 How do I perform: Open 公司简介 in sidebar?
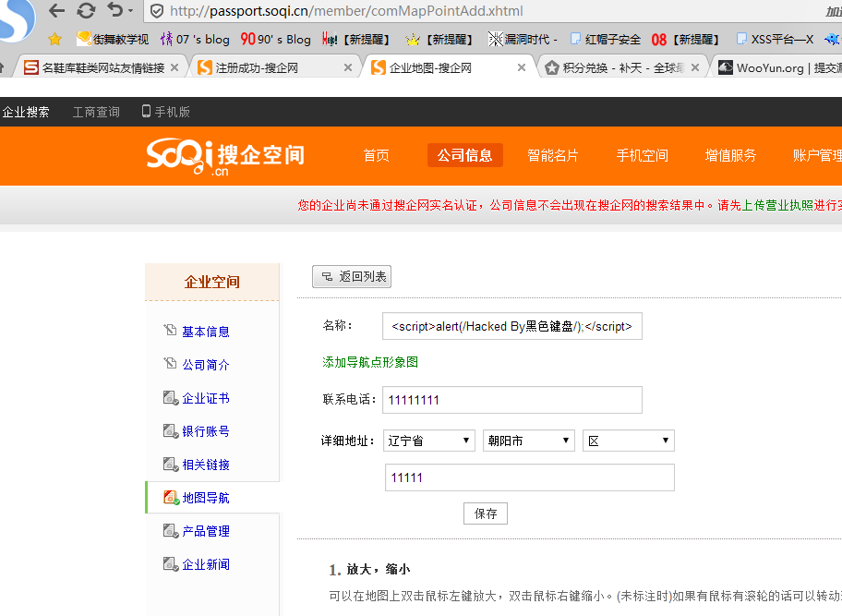coord(206,365)
